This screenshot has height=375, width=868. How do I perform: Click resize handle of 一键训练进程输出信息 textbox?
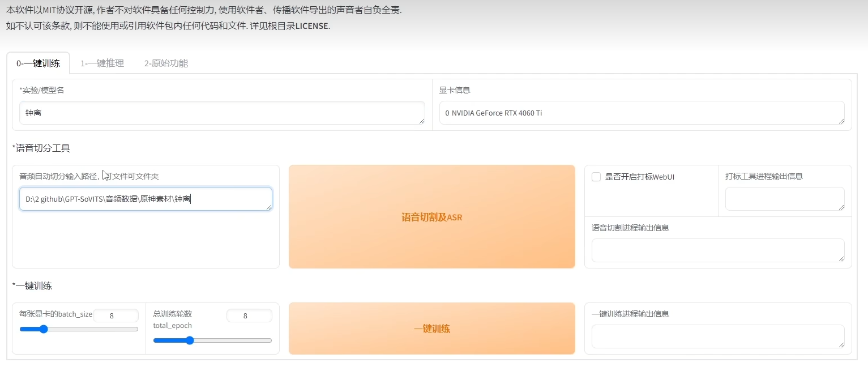[x=841, y=344]
